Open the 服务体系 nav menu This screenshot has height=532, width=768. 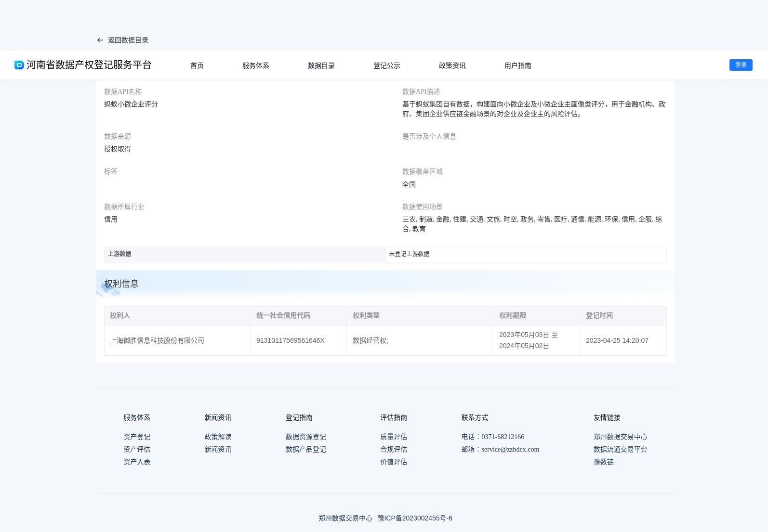pos(256,65)
